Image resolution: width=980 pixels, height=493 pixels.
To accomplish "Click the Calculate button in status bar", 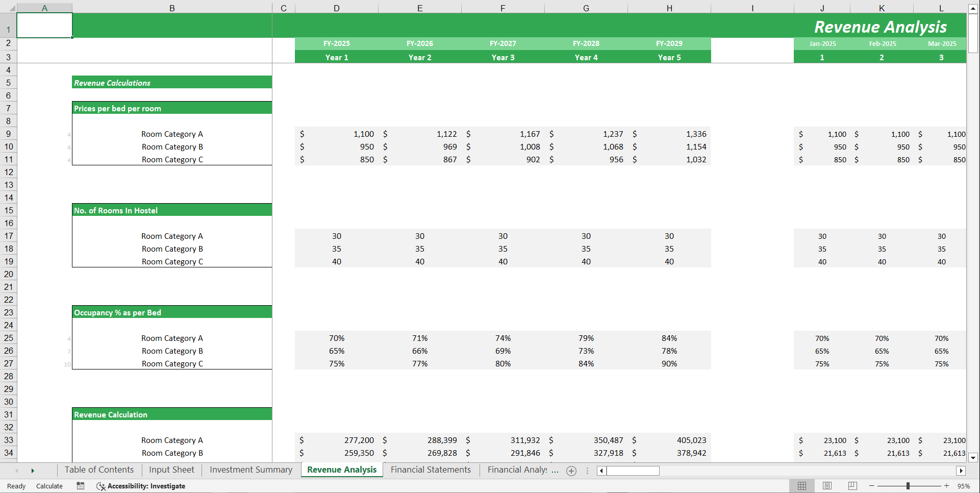I will click(x=49, y=486).
